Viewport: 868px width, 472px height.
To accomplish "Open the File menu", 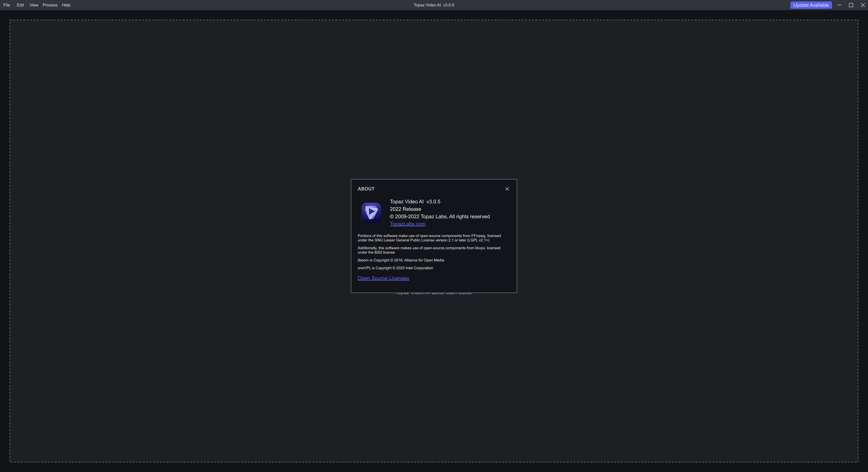I will [7, 5].
